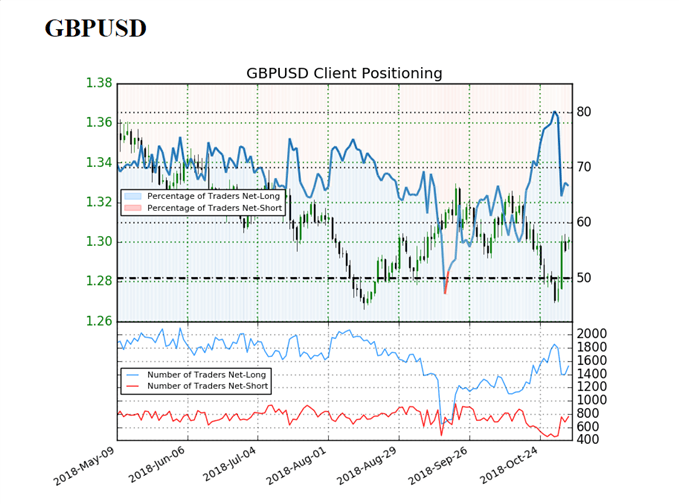Click the red net-short dip below 50
This screenshot has height=504, width=679.
446,284
